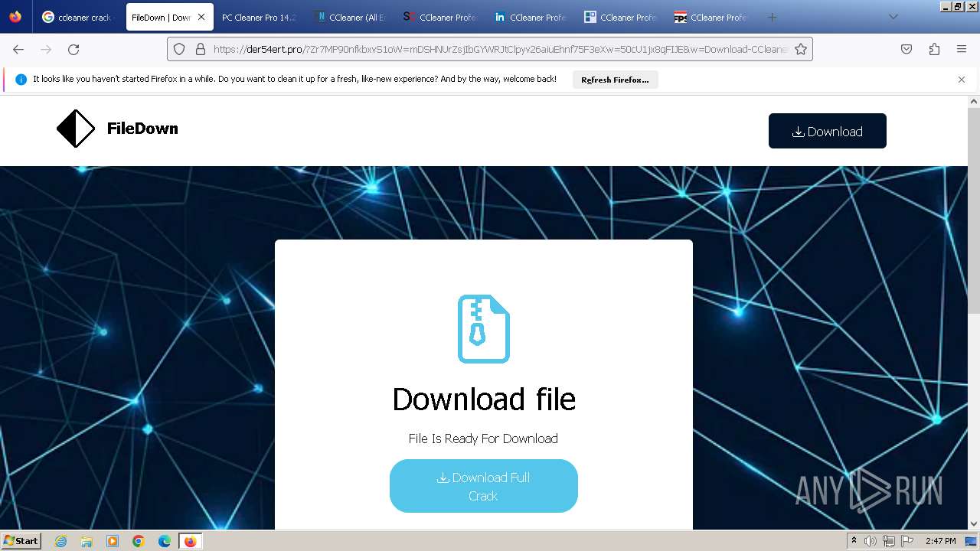Screen dimensions: 980x551
Task: Click the FileDown brand name
Action: pyautogui.click(x=142, y=129)
